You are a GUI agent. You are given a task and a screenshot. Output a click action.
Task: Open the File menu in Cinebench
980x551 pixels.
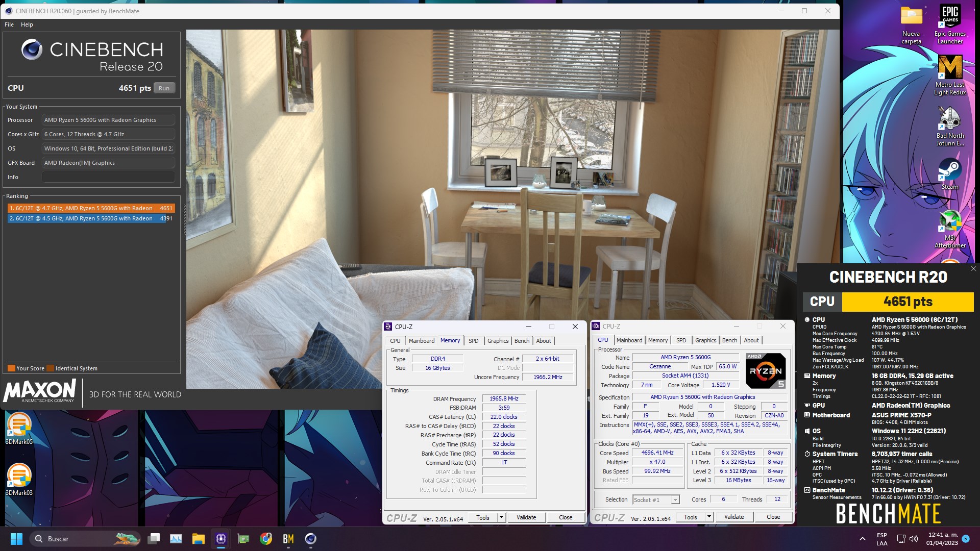[9, 24]
